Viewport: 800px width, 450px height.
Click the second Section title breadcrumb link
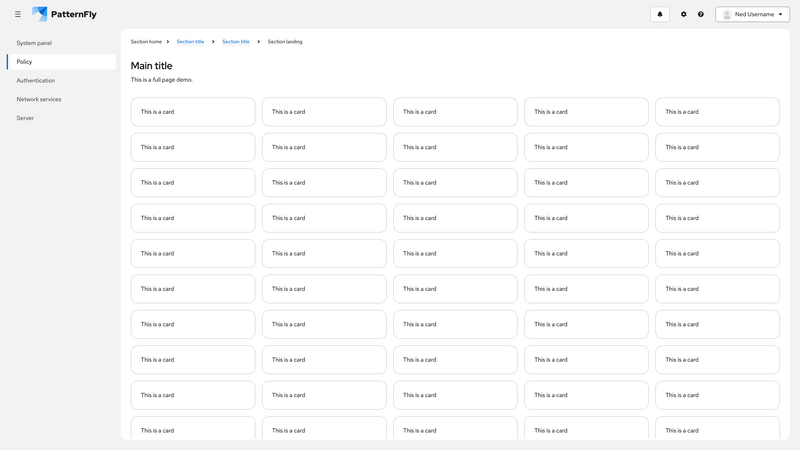236,42
